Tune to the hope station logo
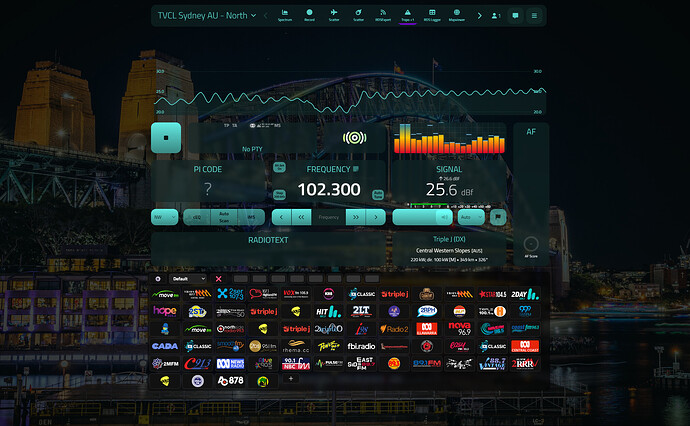690x426 pixels. pos(165,311)
